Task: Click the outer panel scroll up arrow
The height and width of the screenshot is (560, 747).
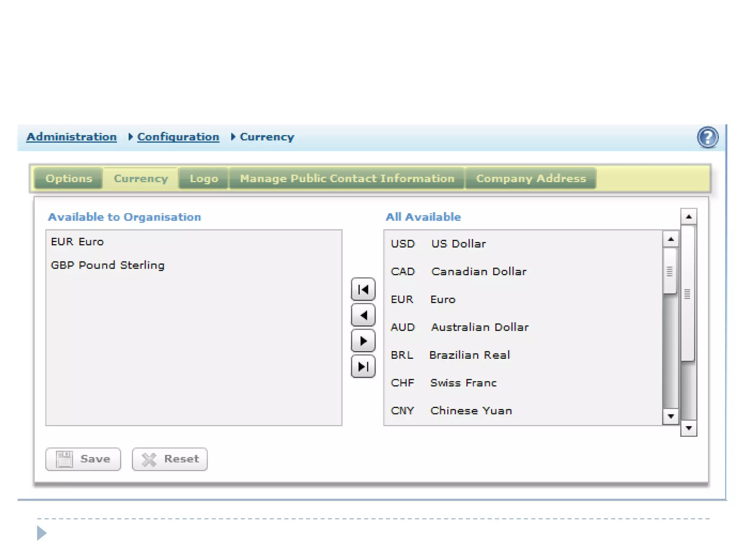Action: [x=688, y=217]
